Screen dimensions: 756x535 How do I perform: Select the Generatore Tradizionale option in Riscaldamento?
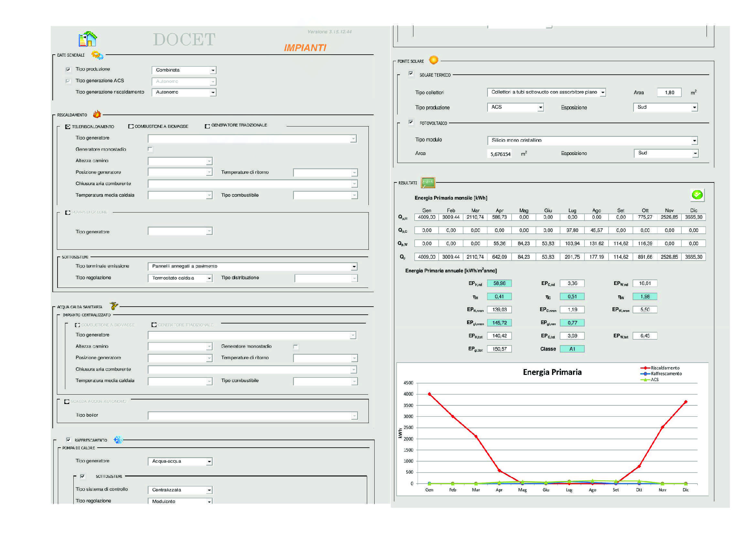[208, 126]
